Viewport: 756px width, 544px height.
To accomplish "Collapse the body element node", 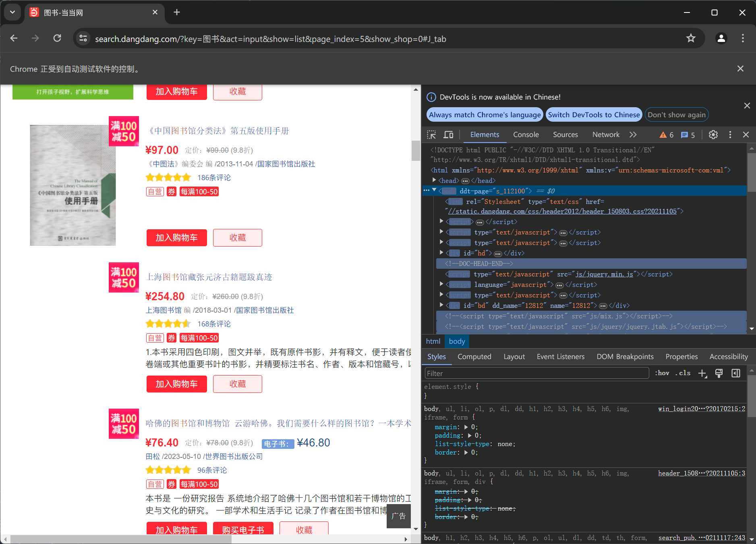I will (x=434, y=190).
